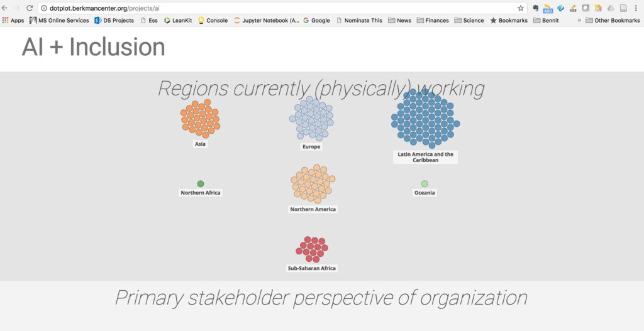Open the Jupyter Notebook bookmark

267,20
